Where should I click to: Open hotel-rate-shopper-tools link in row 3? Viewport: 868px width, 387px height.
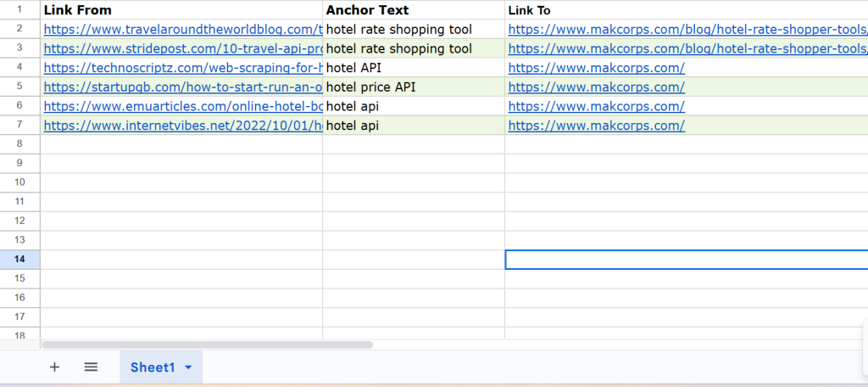coord(687,48)
